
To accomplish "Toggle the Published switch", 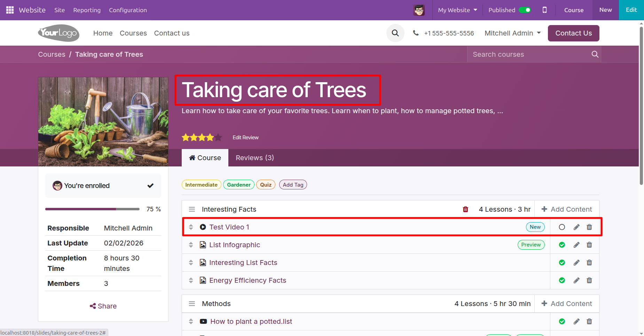I will click(525, 10).
